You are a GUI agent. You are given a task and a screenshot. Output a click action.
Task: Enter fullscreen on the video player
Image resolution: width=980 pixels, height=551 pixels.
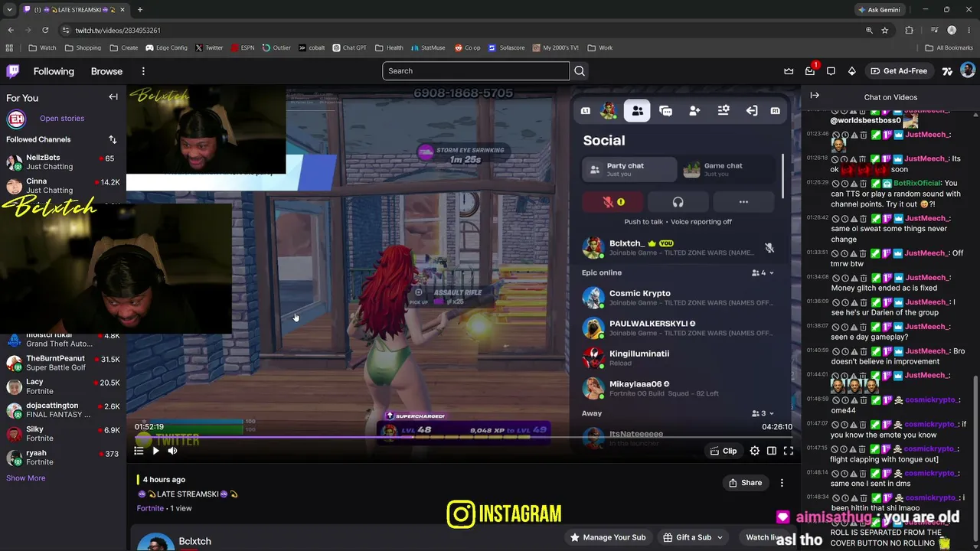tap(789, 451)
